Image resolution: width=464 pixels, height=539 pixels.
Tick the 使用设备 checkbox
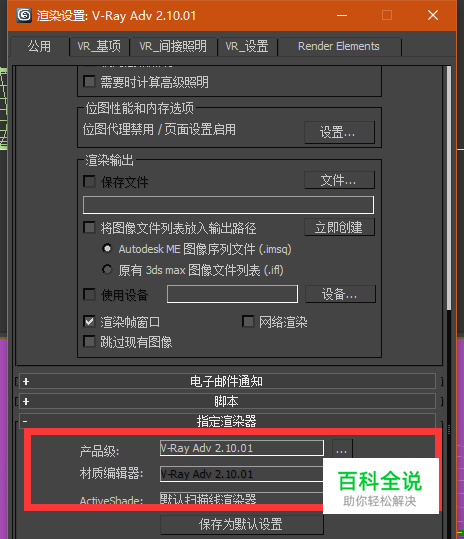(x=89, y=295)
